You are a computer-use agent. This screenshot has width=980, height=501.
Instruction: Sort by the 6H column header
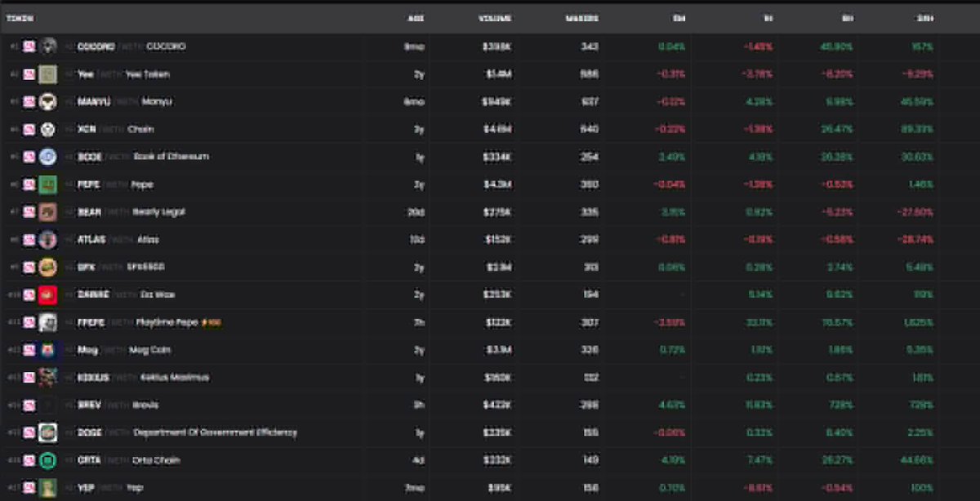click(847, 18)
